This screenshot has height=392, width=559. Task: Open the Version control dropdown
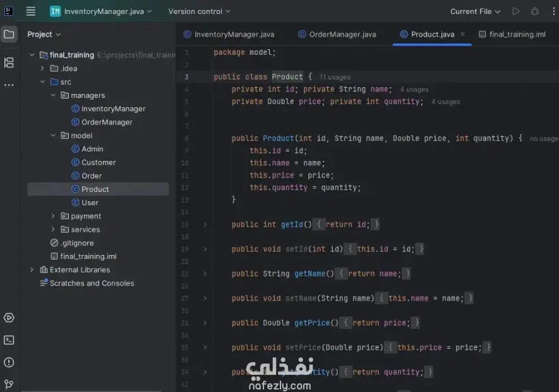(199, 11)
